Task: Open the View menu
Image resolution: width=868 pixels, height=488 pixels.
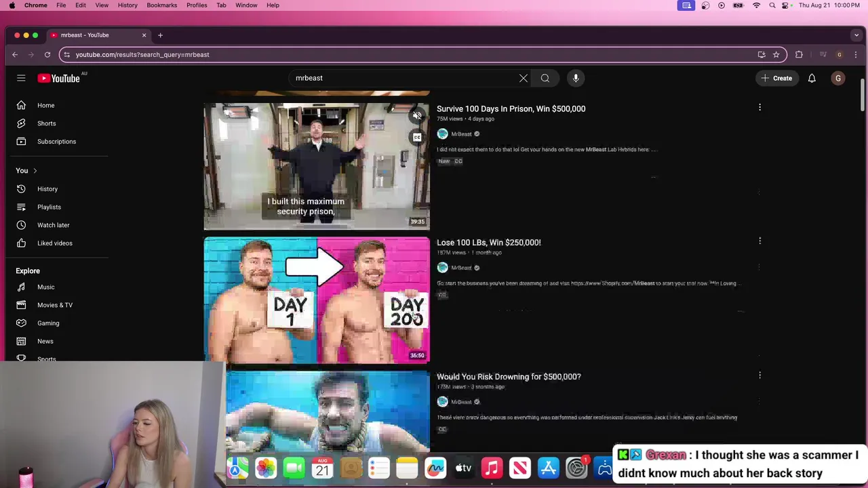Action: [x=102, y=5]
